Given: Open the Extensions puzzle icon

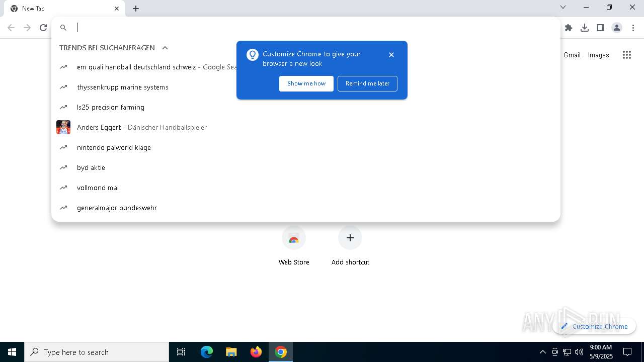Looking at the screenshot, I should tap(569, 28).
